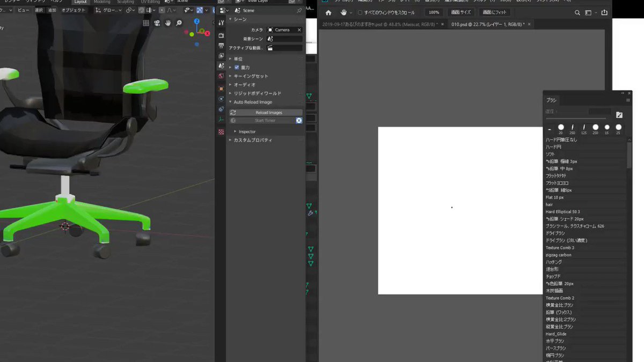Toggle the gravity checkbox in Scene properties
Viewport: 644px width, 362px height.
tap(237, 68)
